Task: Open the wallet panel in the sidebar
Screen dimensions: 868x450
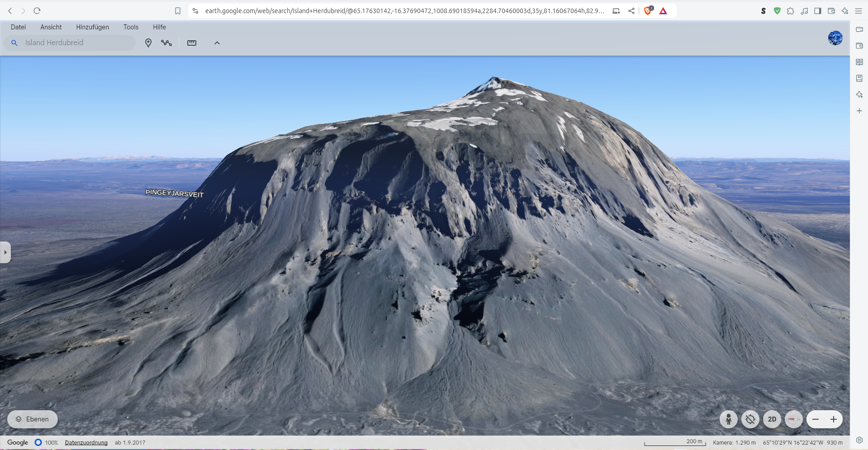Action: pyautogui.click(x=859, y=46)
